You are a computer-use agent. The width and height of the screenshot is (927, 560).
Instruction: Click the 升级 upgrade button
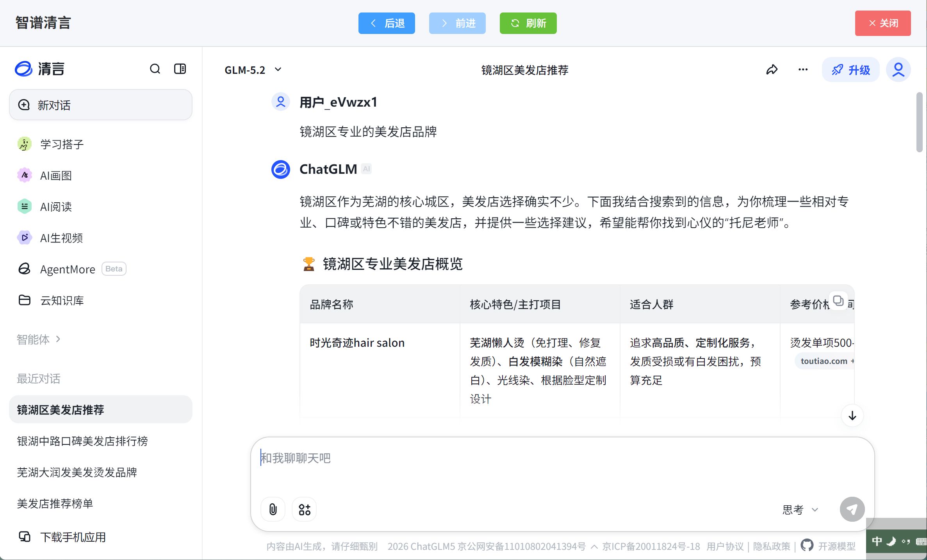point(851,70)
